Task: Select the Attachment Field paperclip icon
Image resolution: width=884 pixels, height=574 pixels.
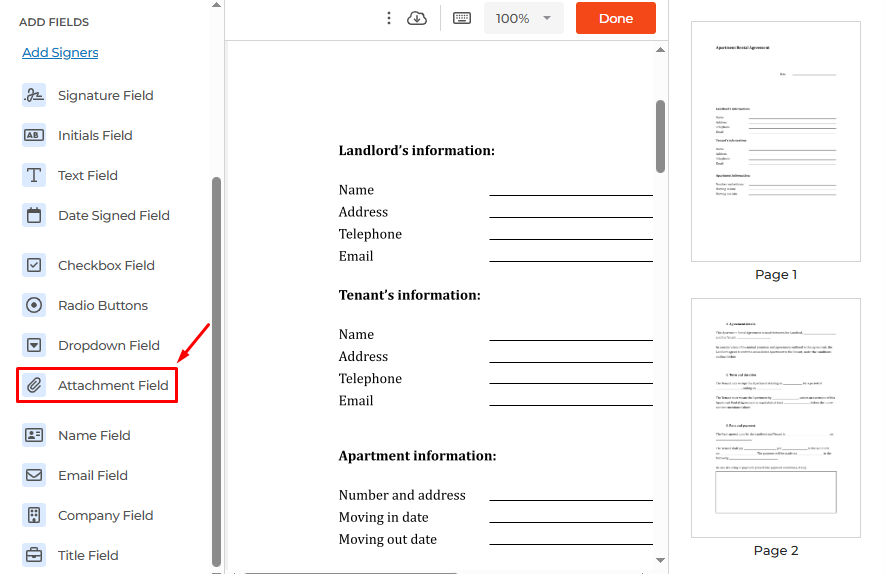Action: (34, 385)
